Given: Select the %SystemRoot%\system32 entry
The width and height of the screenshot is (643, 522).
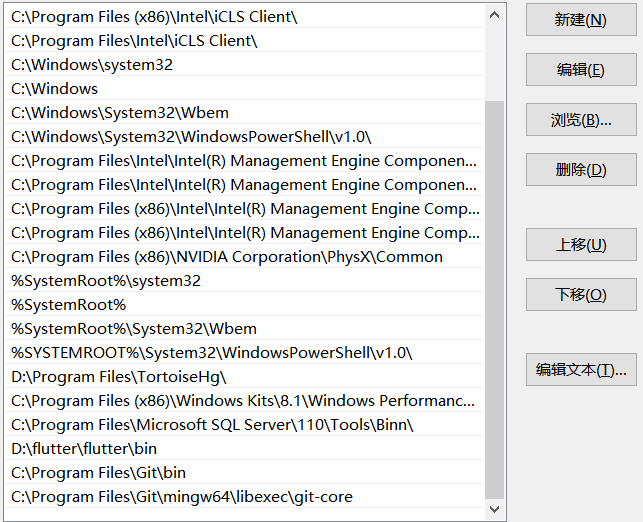Looking at the screenshot, I should tap(244, 281).
